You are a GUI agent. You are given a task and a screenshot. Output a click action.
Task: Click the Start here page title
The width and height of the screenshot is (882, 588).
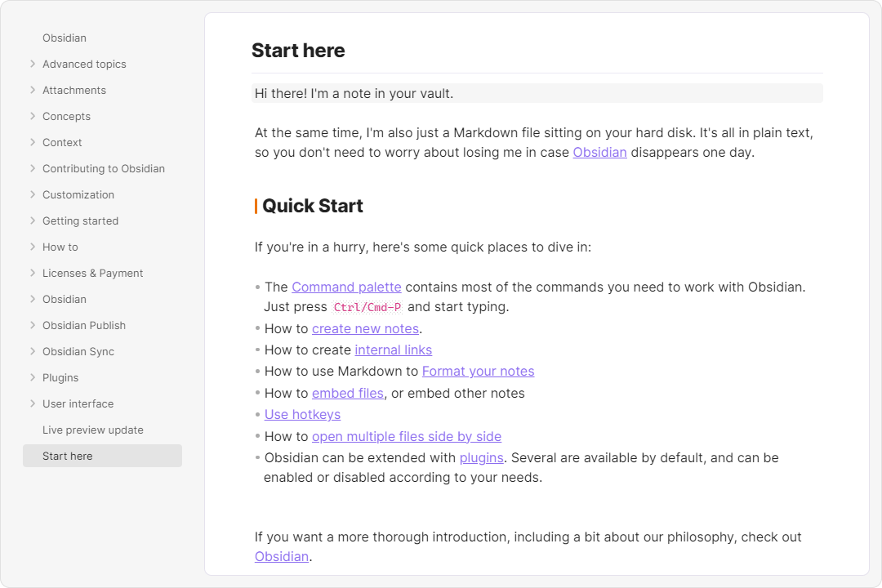click(298, 51)
